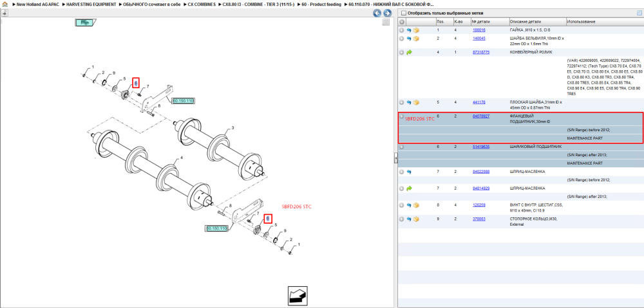Screen dimensions: 644x308
Task: Open part number link 441176
Action: (479, 102)
